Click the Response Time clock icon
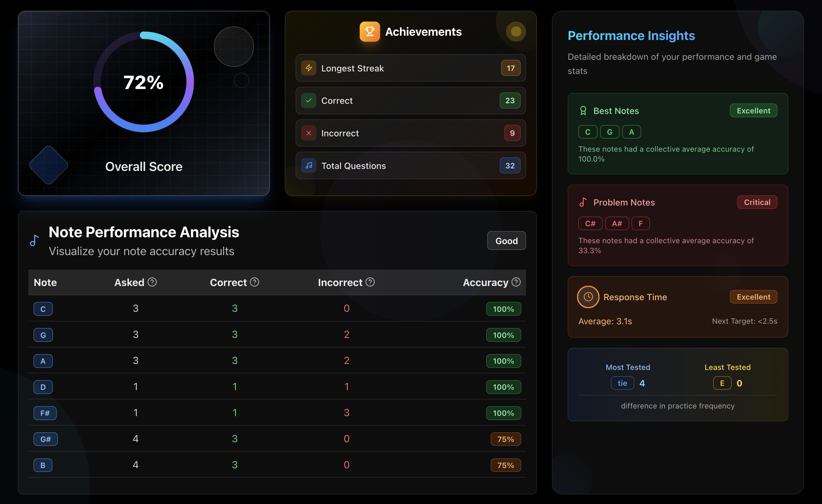The height and width of the screenshot is (504, 822). (588, 297)
